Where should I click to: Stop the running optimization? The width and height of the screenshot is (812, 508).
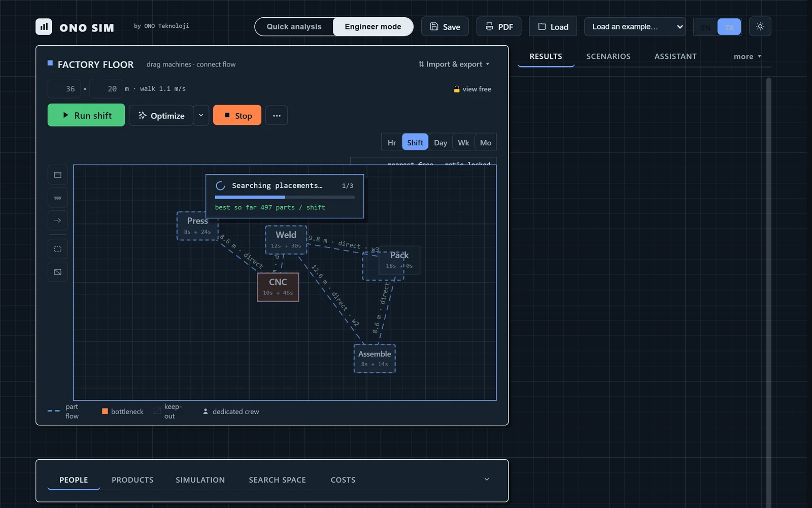tap(237, 115)
